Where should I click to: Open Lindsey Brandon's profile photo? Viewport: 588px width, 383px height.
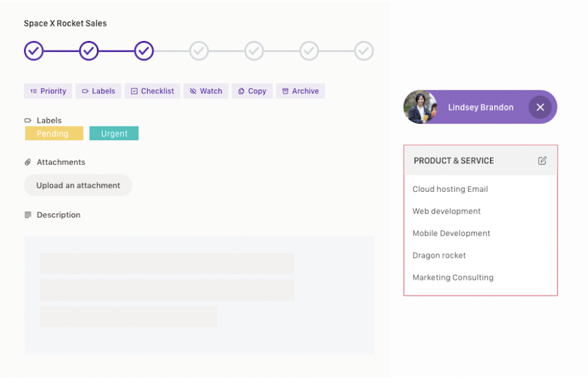click(420, 107)
